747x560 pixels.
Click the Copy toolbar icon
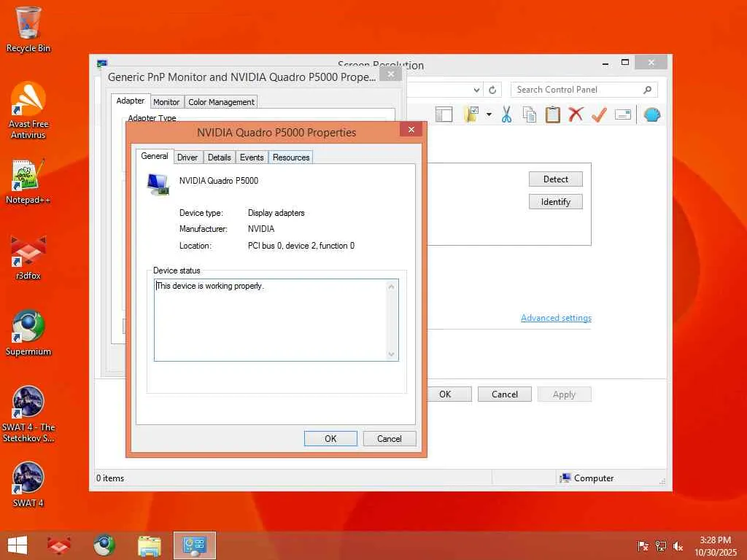pos(530,114)
